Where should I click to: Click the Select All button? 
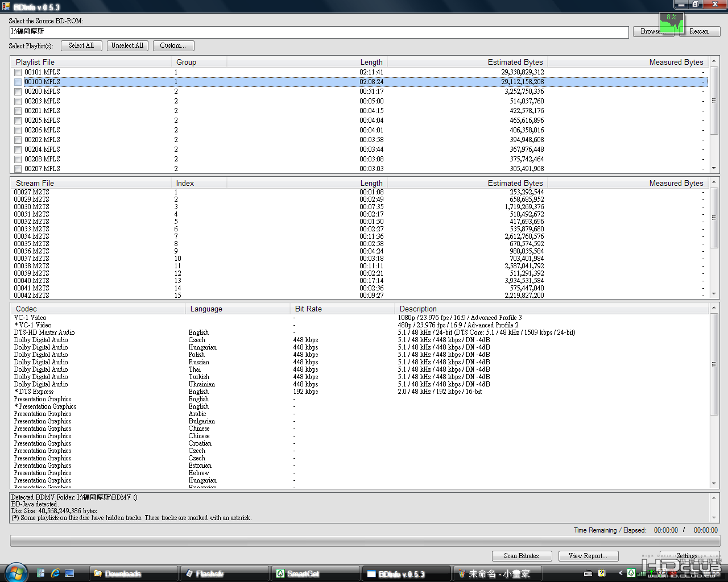tap(81, 45)
